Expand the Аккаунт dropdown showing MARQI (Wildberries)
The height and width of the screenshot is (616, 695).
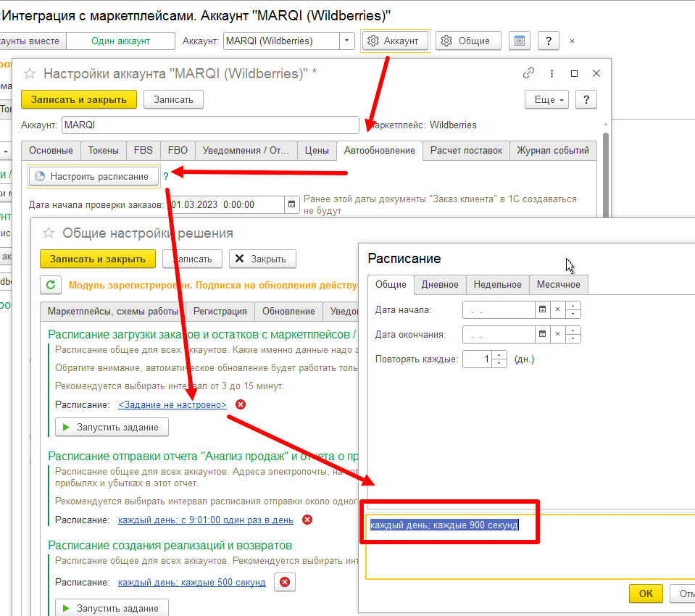347,41
